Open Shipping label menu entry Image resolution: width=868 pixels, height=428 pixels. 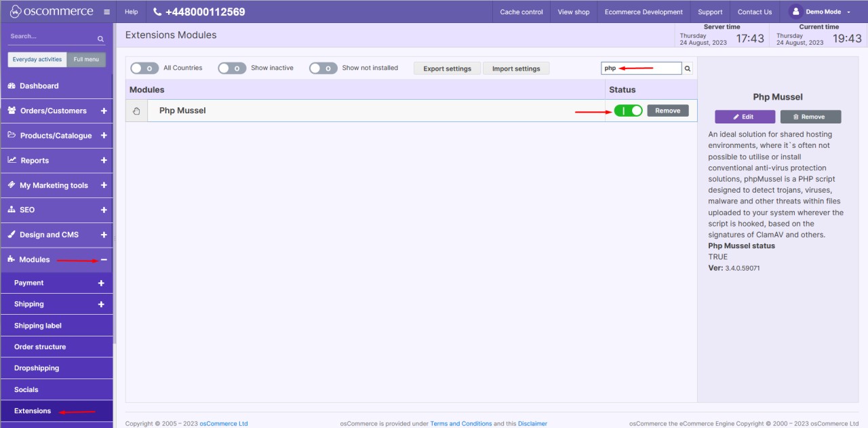pyautogui.click(x=56, y=326)
